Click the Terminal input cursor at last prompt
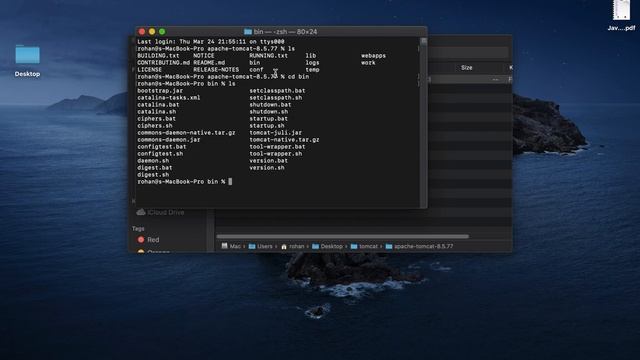The height and width of the screenshot is (360, 640). (230, 182)
